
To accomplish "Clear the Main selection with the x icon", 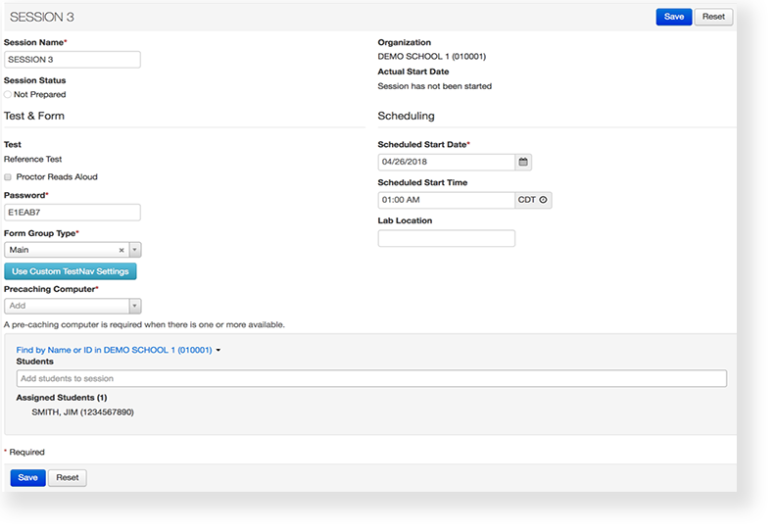I will [121, 250].
